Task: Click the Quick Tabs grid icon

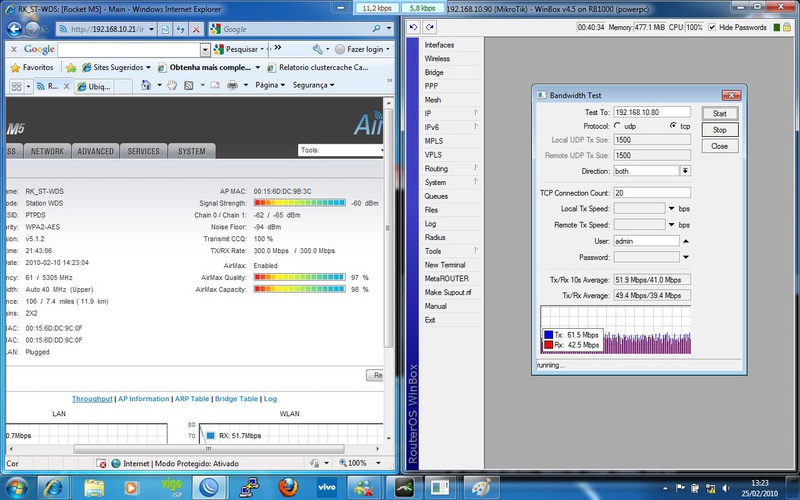Action: pos(14,86)
